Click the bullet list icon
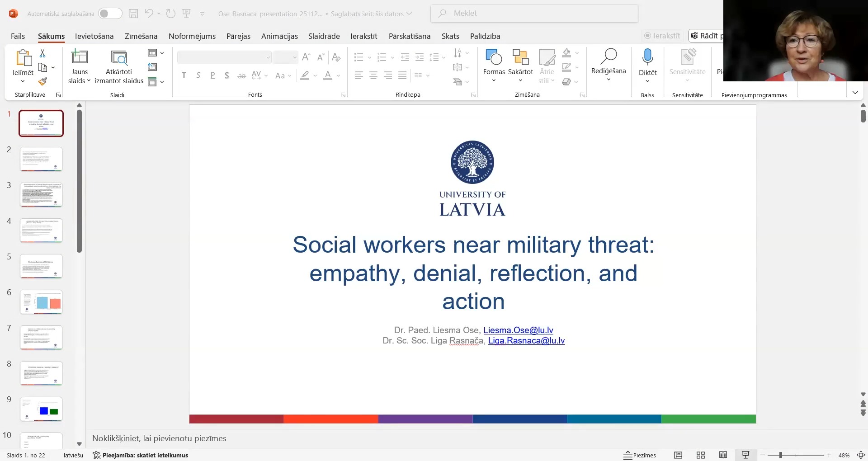Image resolution: width=868 pixels, height=461 pixels. pos(359,57)
